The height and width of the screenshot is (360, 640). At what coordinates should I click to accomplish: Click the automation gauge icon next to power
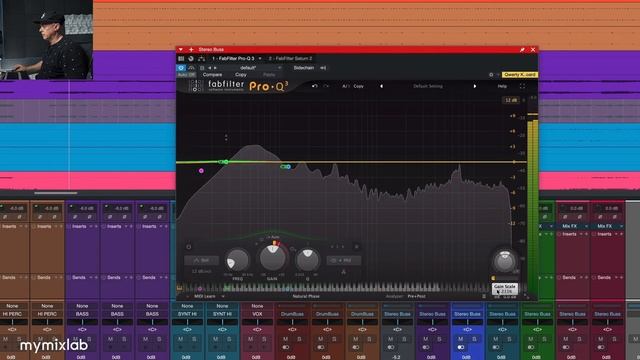(x=191, y=68)
